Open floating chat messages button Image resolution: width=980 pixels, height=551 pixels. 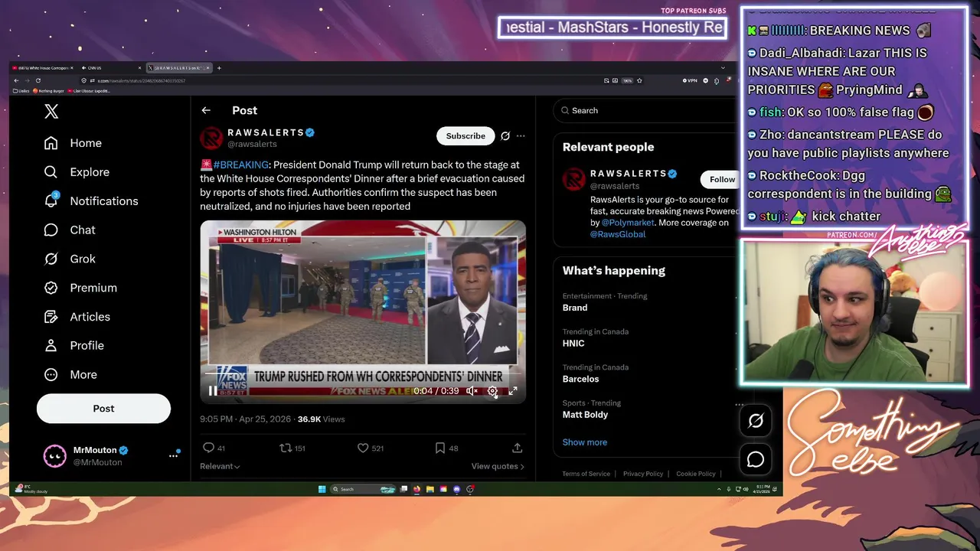pyautogui.click(x=756, y=459)
